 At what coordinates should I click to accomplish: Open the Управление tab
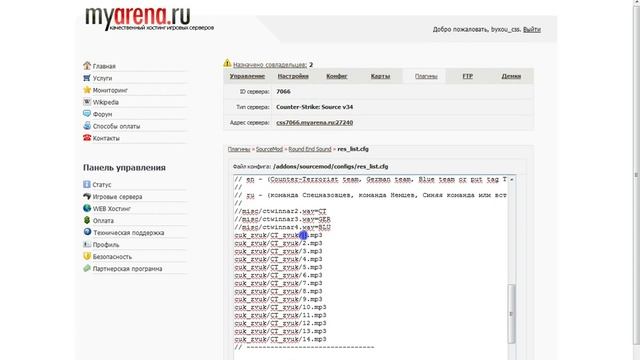(247, 76)
